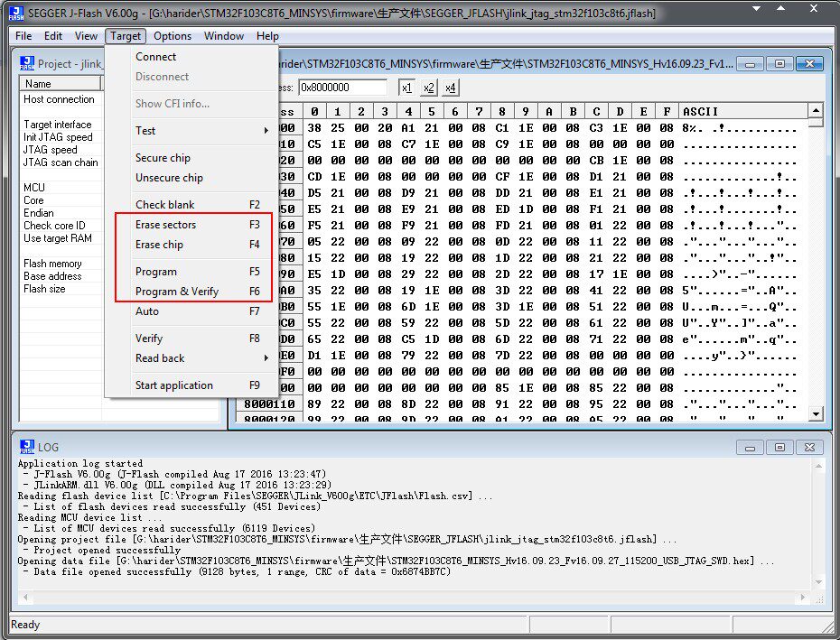Click the Name column header
The image size is (840, 640).
[x=60, y=84]
